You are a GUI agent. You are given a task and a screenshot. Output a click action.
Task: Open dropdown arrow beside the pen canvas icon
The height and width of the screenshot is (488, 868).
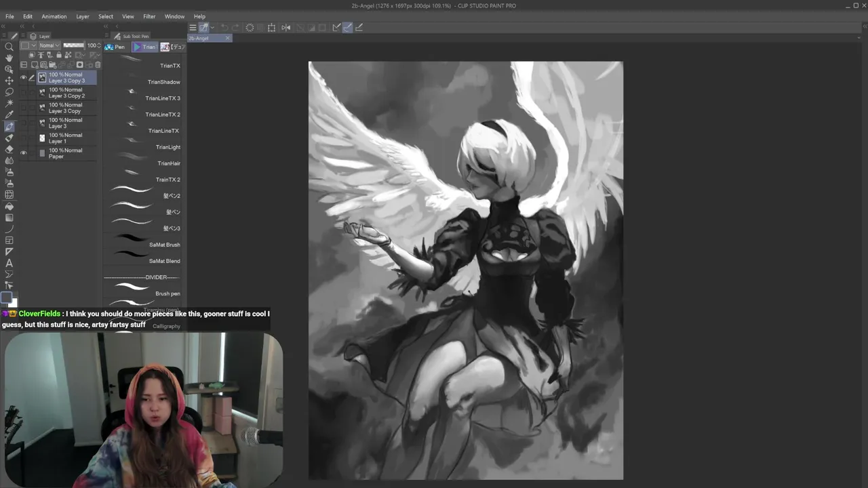point(212,28)
